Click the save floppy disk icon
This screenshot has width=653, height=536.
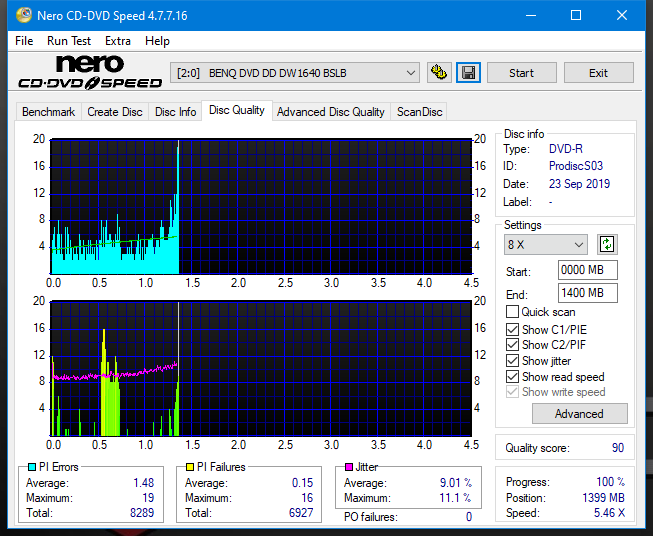click(x=468, y=73)
